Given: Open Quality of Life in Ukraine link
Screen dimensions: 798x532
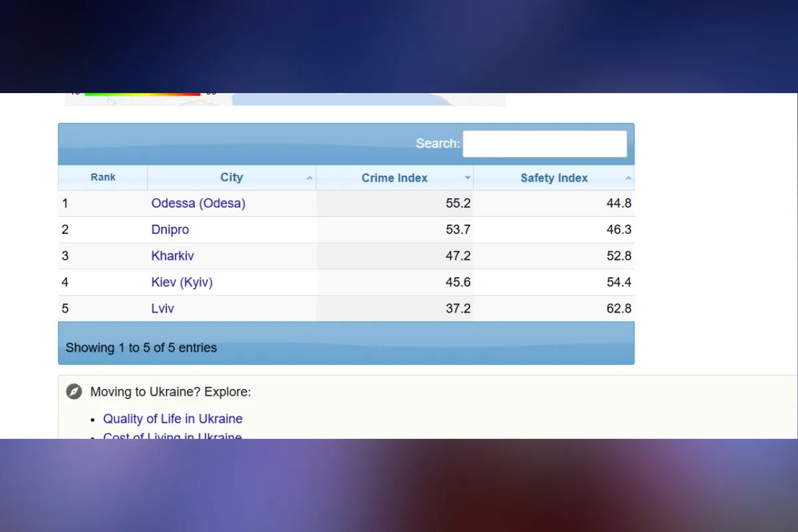Looking at the screenshot, I should click(173, 419).
